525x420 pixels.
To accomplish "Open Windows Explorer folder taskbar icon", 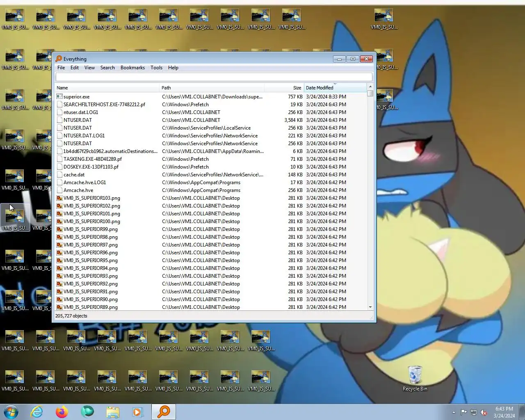I will [x=112, y=411].
